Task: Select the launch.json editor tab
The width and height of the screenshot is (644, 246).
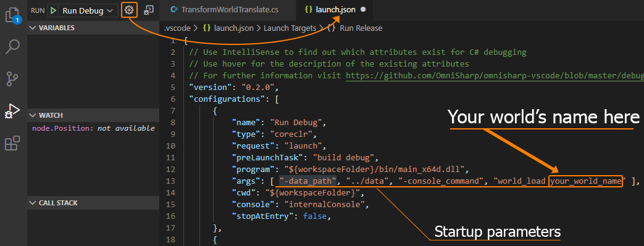Action: tap(334, 10)
